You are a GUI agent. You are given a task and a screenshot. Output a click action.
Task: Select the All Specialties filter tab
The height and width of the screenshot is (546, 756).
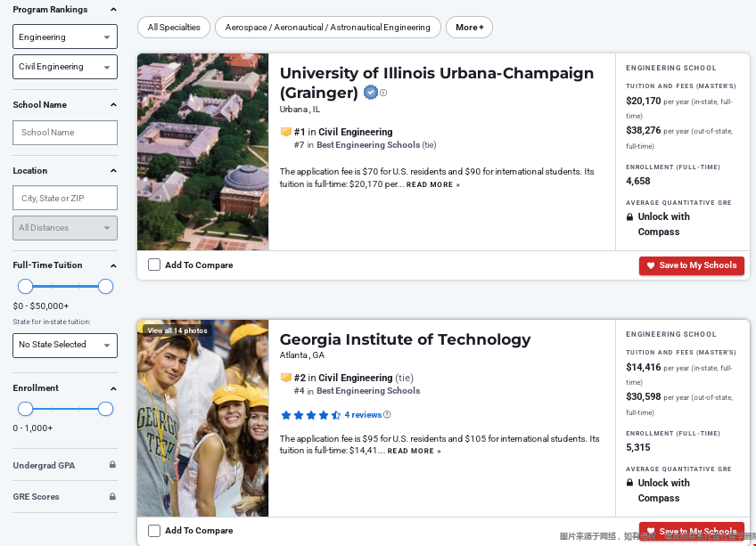174,28
